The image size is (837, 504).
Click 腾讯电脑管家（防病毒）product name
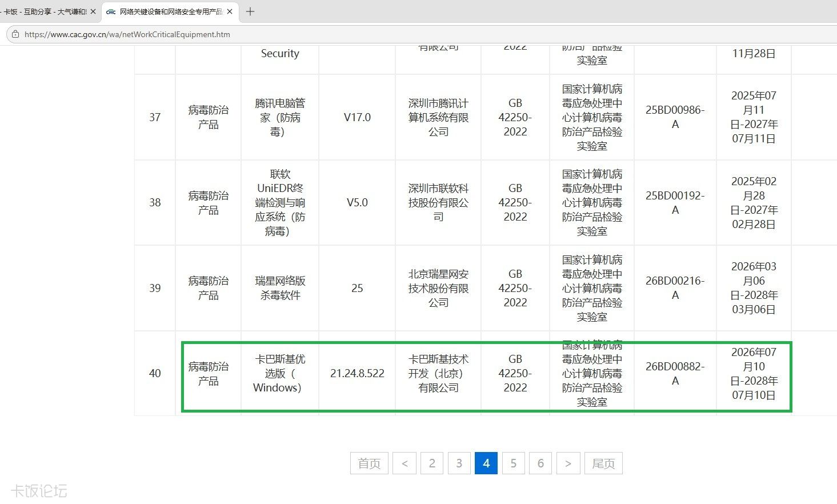(280, 117)
